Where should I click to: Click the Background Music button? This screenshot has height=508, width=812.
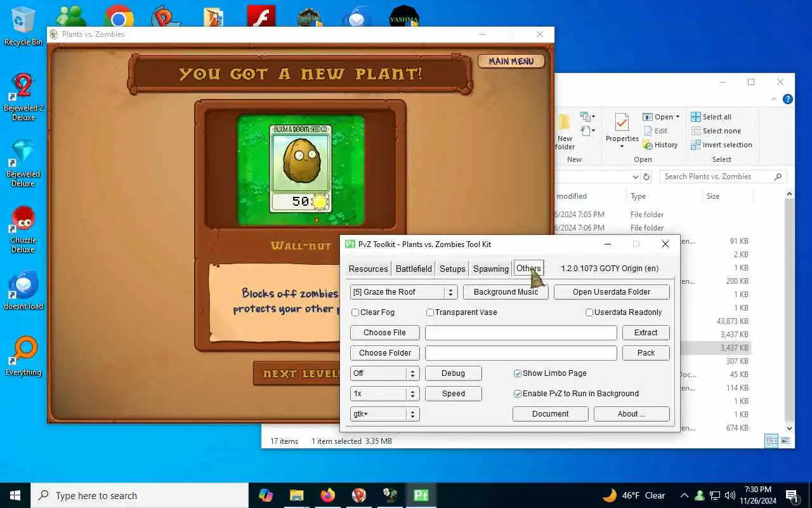[x=506, y=292]
